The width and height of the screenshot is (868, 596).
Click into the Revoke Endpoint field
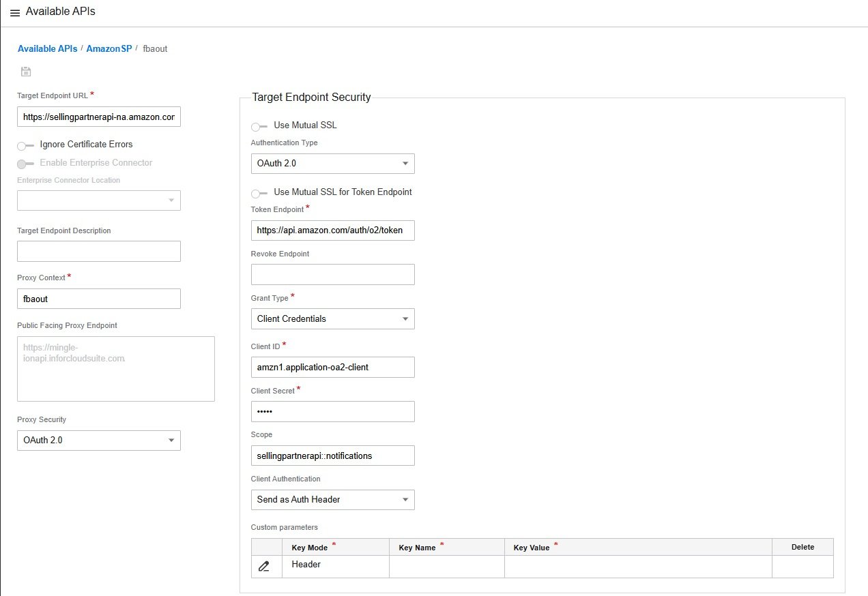(332, 274)
